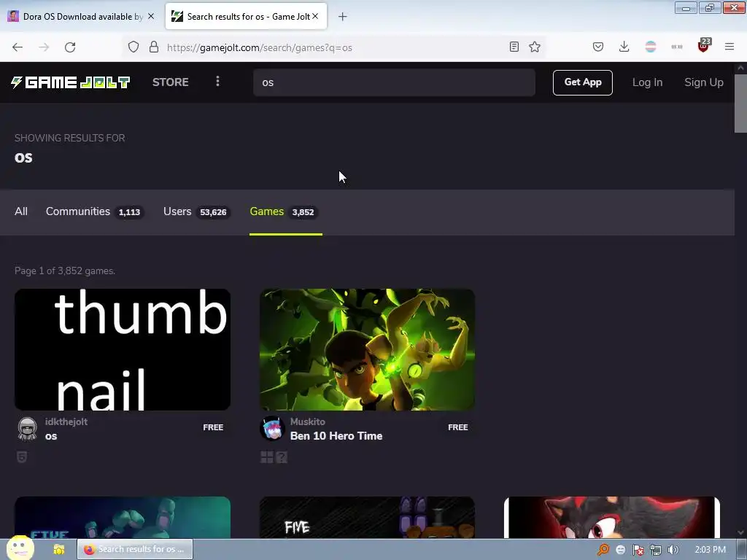Select the Games results tab
This screenshot has width=747, height=560.
285,211
